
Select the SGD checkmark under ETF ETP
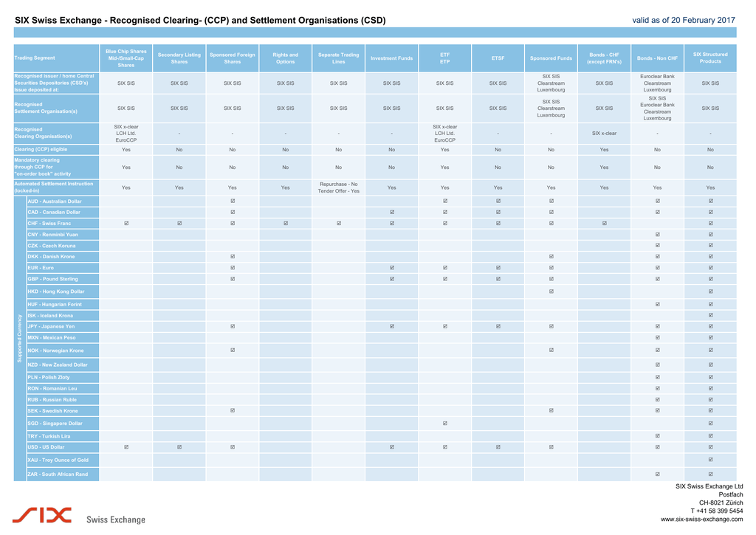pyautogui.click(x=445, y=423)
